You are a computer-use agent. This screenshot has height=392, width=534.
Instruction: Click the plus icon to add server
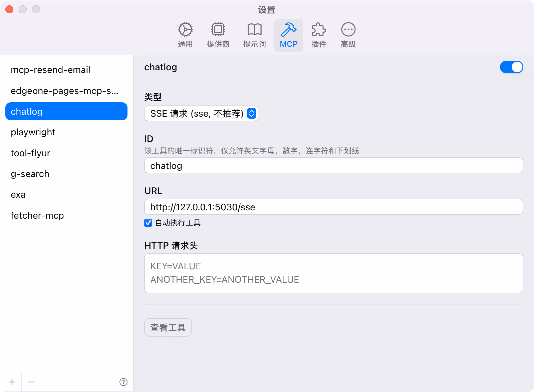12,382
